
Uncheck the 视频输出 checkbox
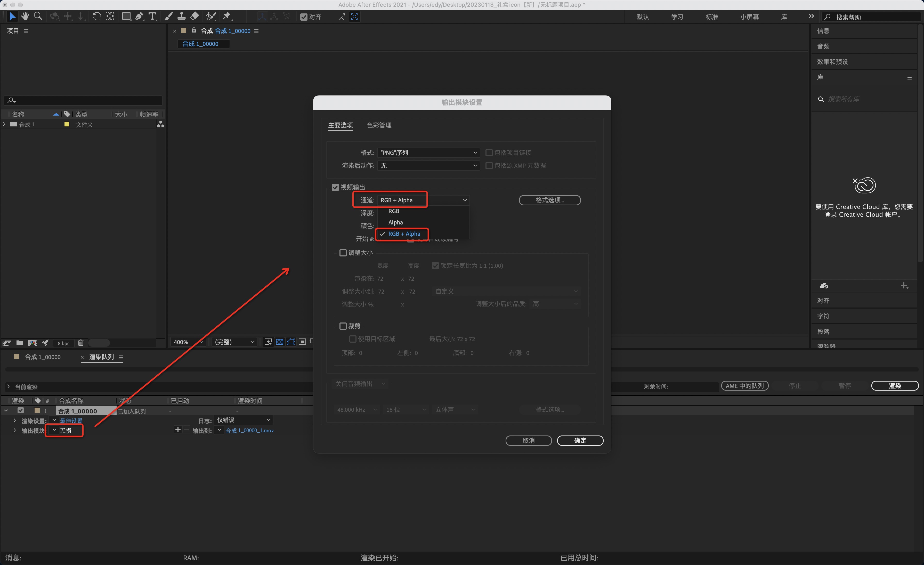point(335,187)
